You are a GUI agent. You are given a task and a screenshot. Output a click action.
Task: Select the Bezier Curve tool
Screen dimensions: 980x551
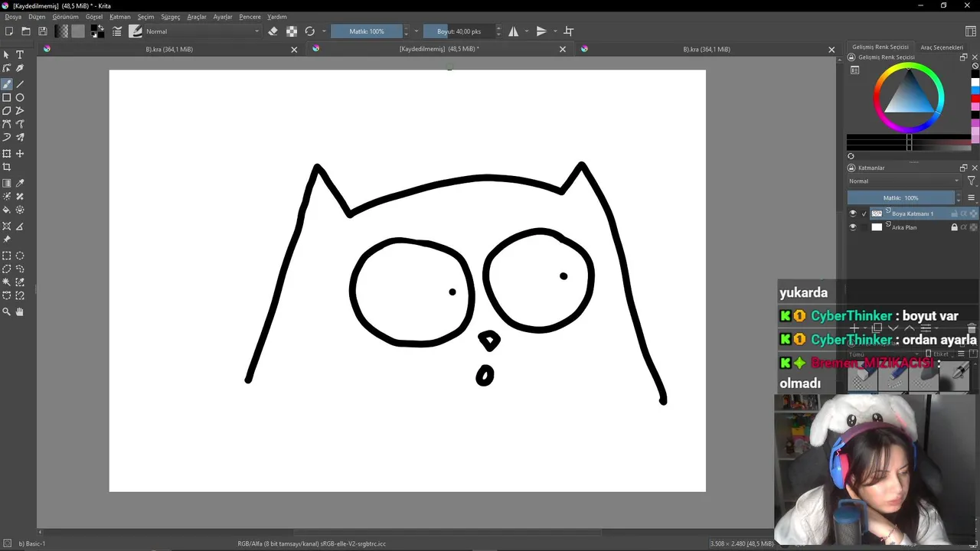pos(7,124)
